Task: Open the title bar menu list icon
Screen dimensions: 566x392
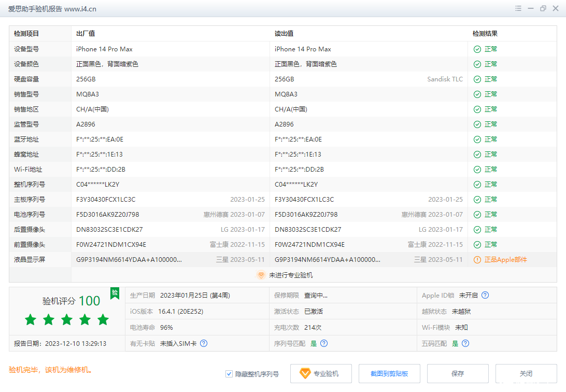Action: pos(518,8)
